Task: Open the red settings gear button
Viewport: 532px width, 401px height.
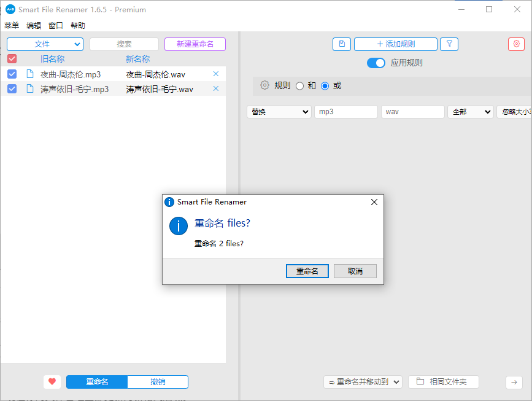Action: tap(517, 44)
